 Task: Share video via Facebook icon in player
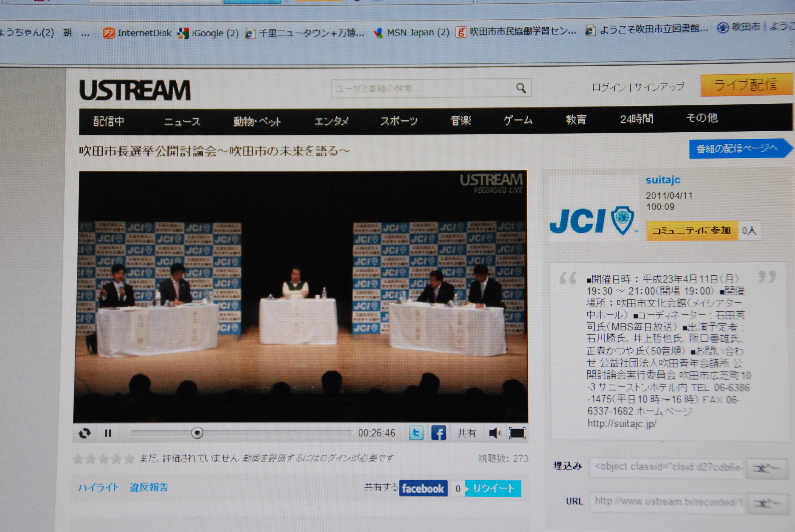439,433
